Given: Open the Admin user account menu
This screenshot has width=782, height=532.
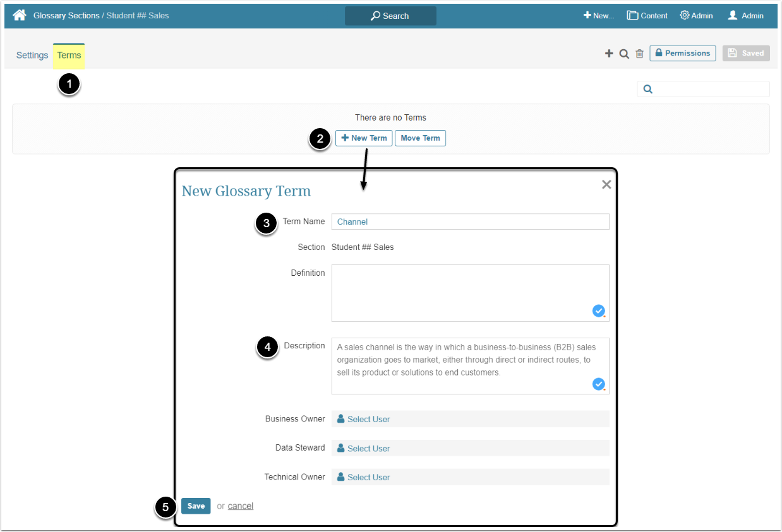Looking at the screenshot, I should (746, 16).
